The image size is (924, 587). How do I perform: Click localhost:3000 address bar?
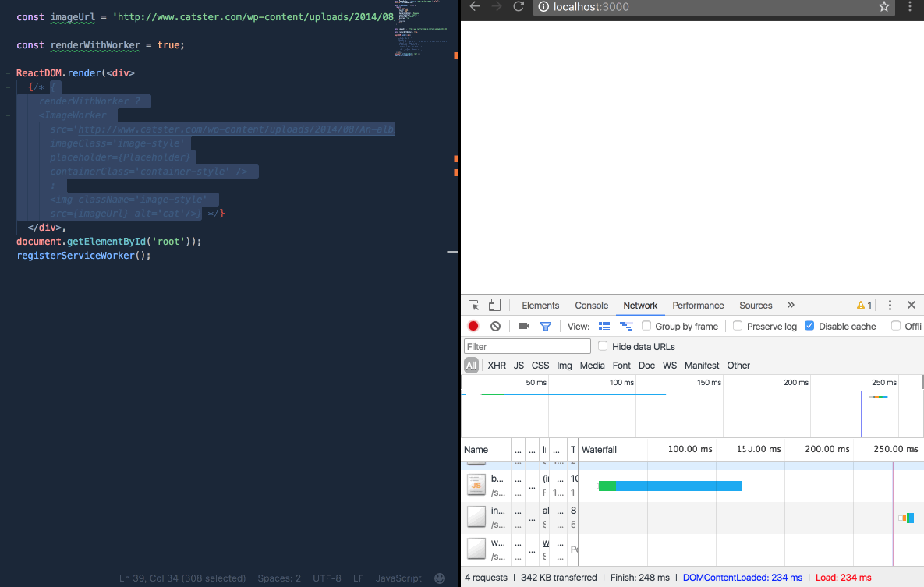coord(713,7)
